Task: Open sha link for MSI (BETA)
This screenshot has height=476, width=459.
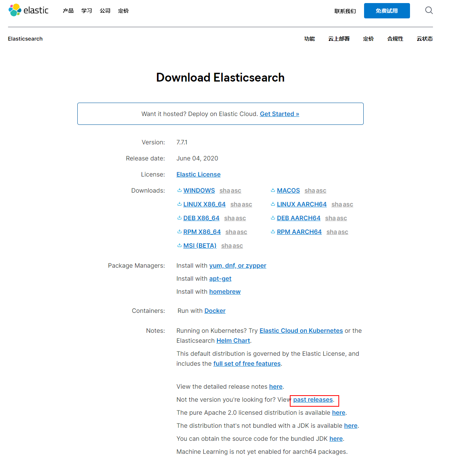Action: coord(227,245)
